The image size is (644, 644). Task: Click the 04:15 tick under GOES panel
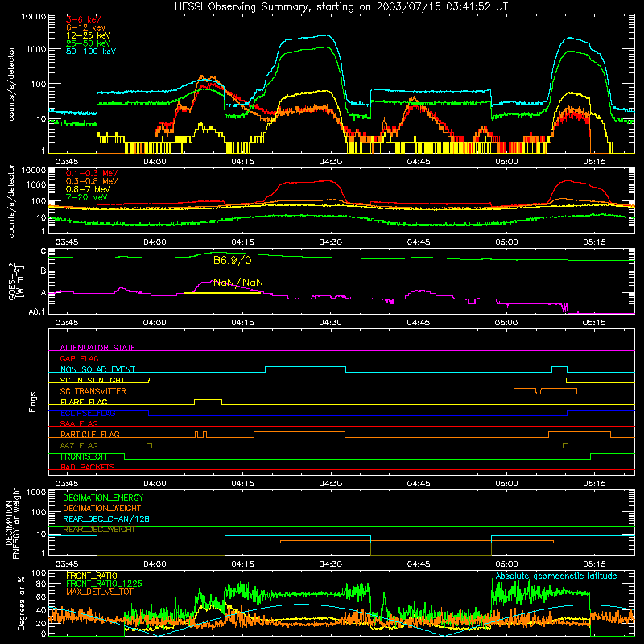click(x=243, y=322)
